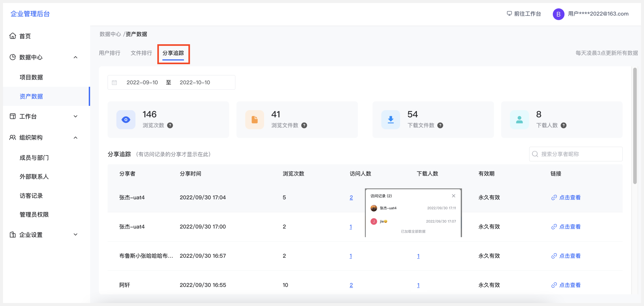
Task: Select 资产数据 in sidebar
Action: (x=46, y=96)
